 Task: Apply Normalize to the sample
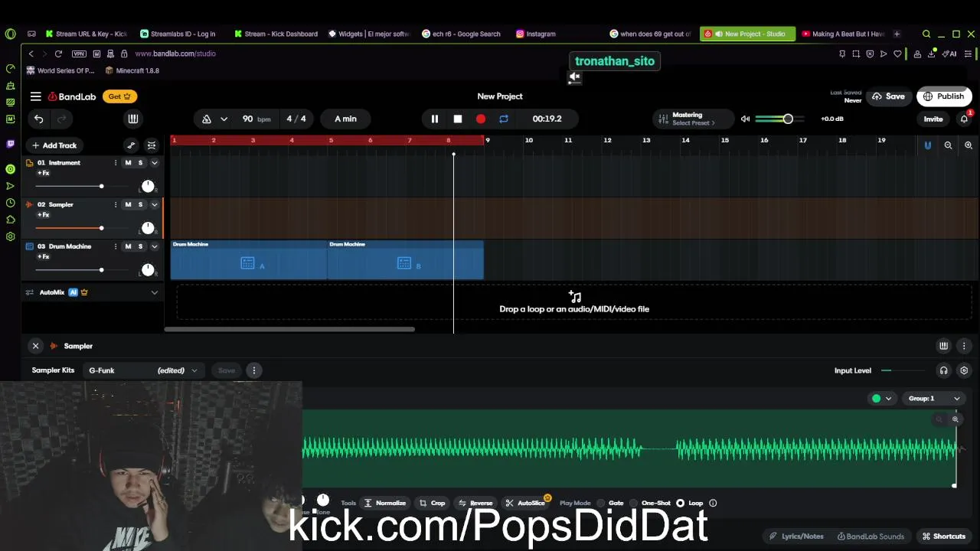click(385, 503)
